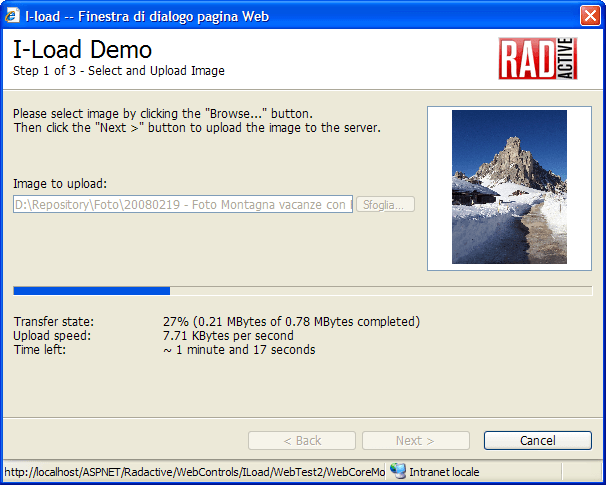Screen dimensions: 606x485
Task: Click the "Upload speed:" label
Action: coord(52,335)
